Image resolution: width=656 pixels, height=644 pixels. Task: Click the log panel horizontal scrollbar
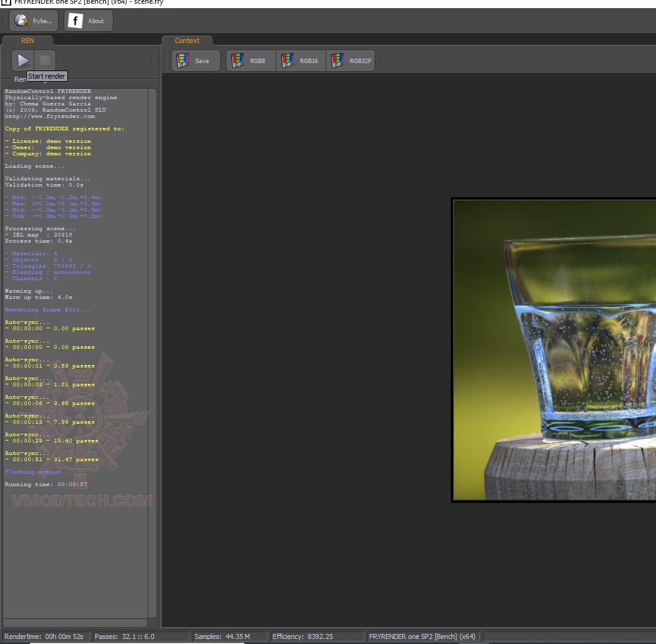point(75,623)
